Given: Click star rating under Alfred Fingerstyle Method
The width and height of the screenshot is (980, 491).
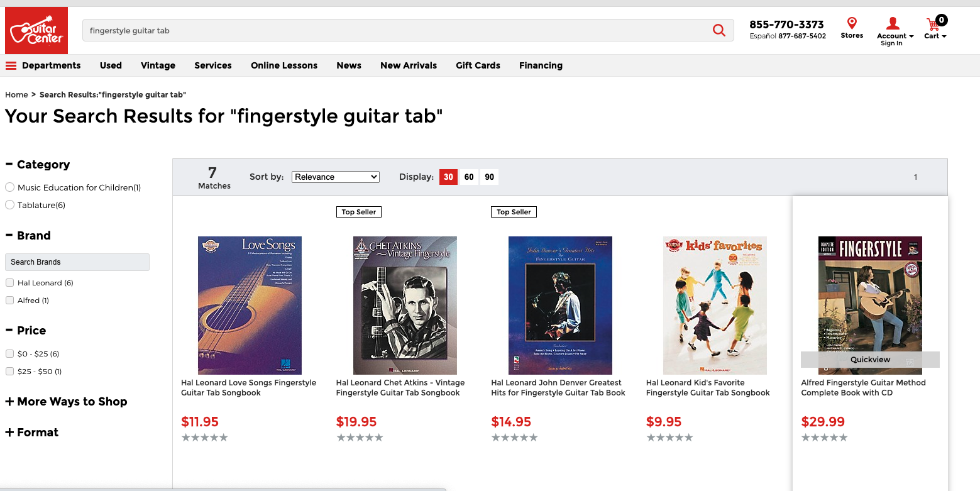Looking at the screenshot, I should click(x=824, y=438).
